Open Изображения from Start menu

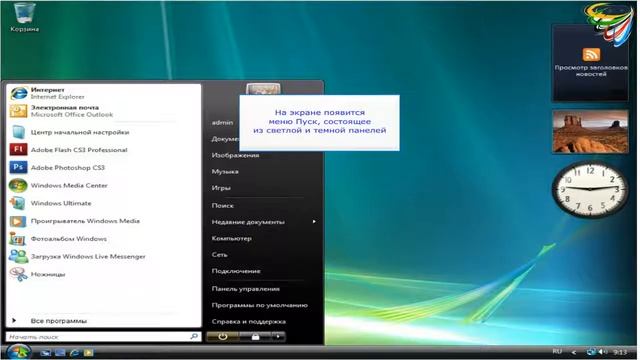pyautogui.click(x=236, y=155)
